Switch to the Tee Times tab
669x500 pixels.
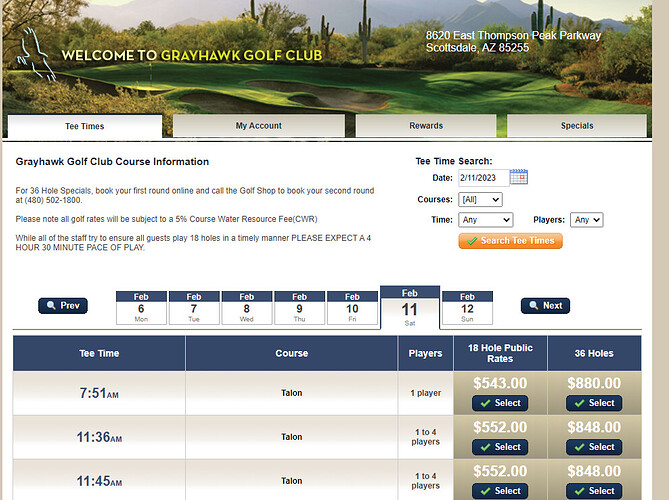coord(84,126)
